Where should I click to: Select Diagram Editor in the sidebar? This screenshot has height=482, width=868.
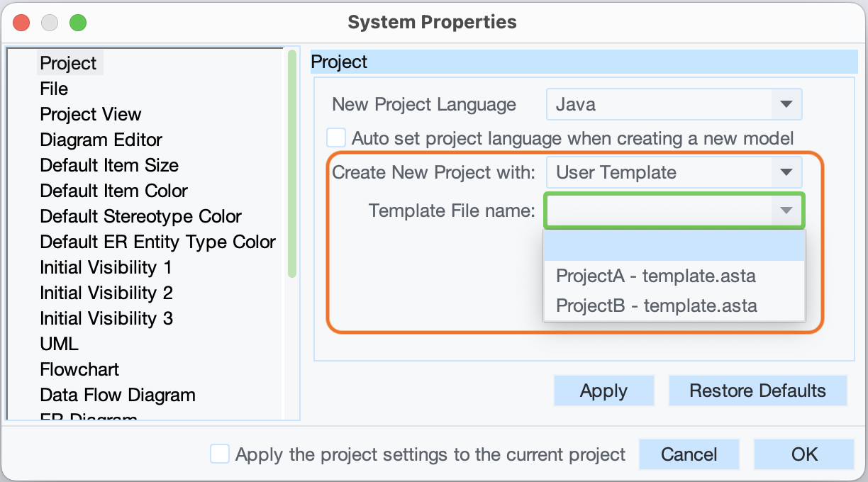point(101,140)
